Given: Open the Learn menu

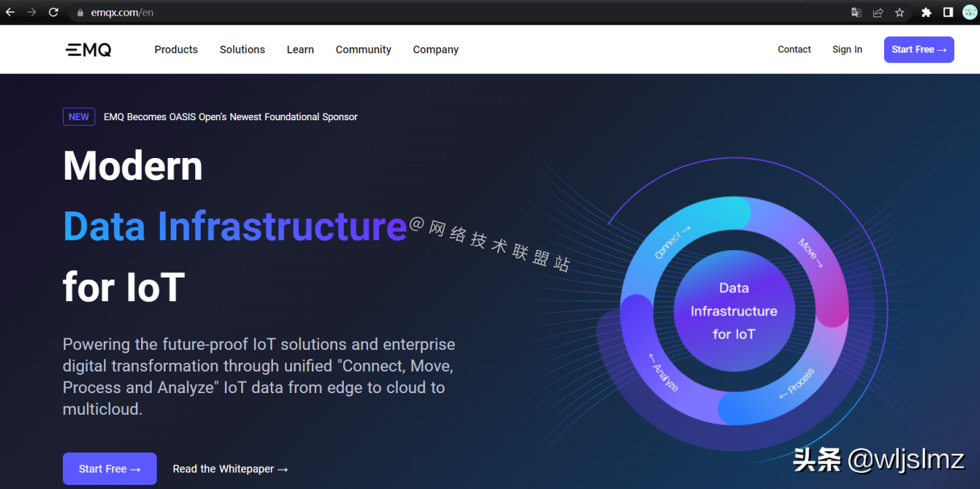Looking at the screenshot, I should pyautogui.click(x=300, y=49).
